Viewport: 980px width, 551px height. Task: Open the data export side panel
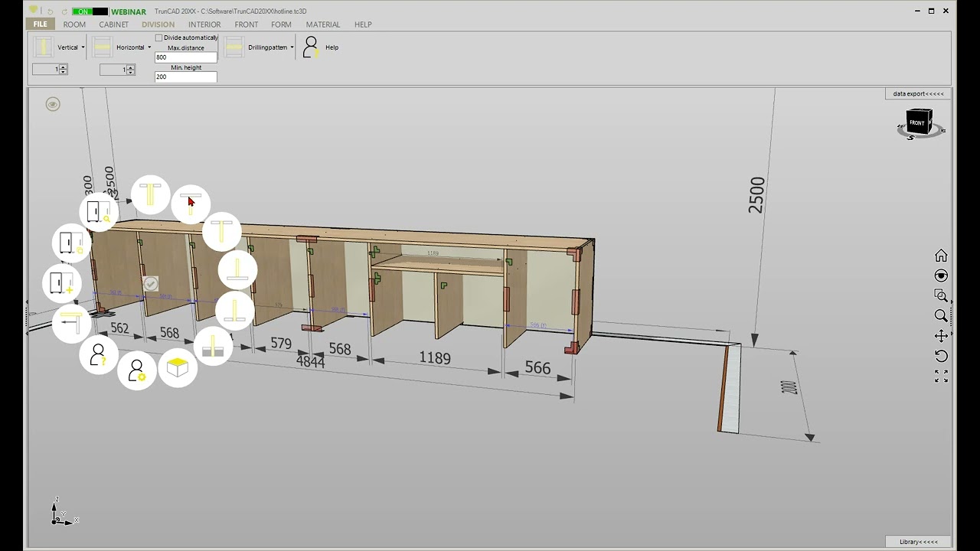pos(917,94)
